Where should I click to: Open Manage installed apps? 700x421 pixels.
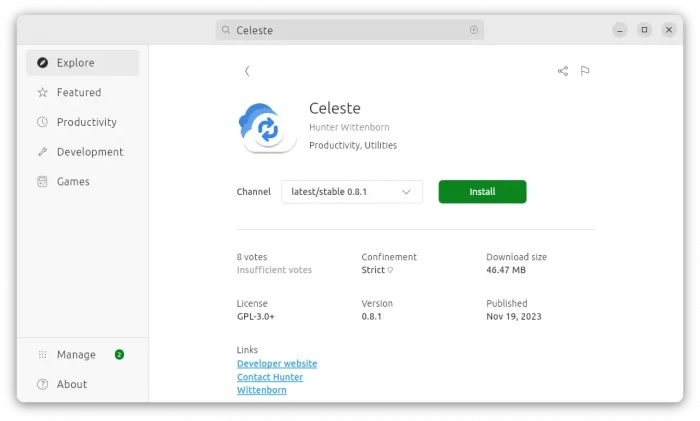coord(76,355)
